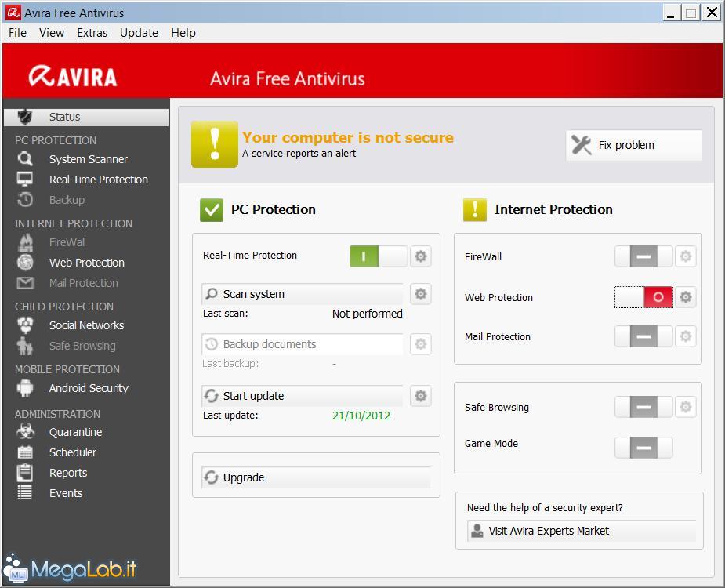Viewport: 725px width, 588px height.
Task: Click Safe Browsing family icon in sidebar
Action: coord(25,346)
